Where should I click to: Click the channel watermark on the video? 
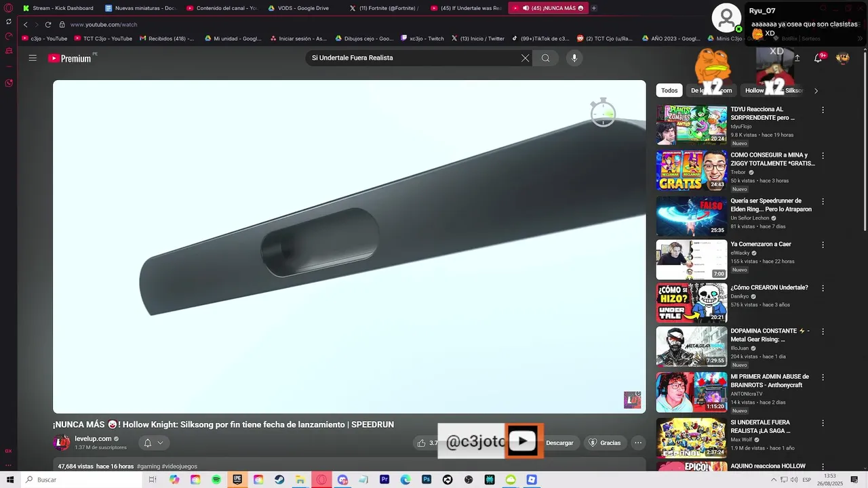[632, 400]
